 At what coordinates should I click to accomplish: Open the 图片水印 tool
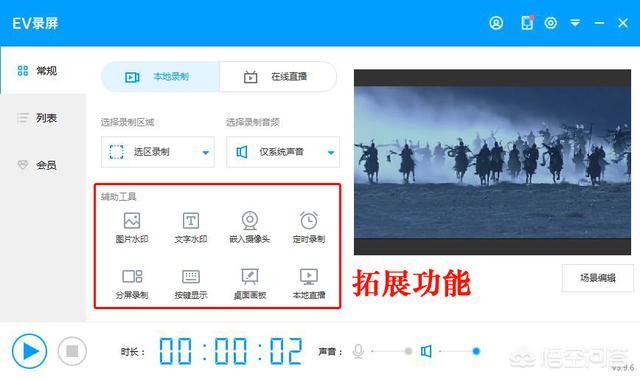click(x=131, y=228)
